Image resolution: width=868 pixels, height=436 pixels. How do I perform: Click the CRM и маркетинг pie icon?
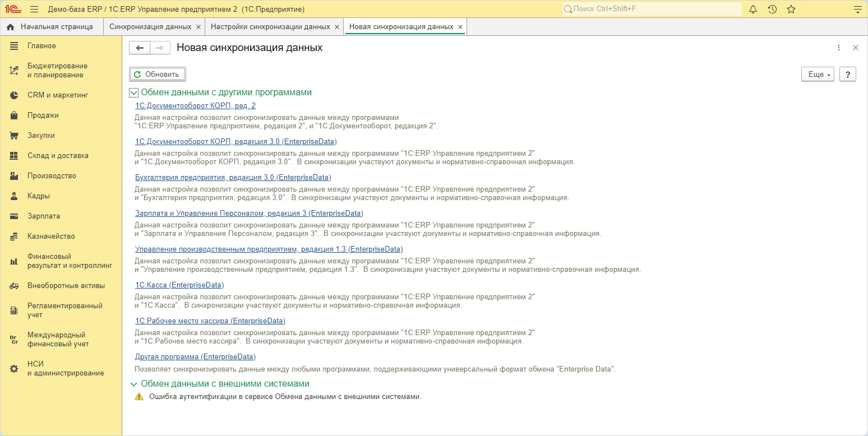click(x=15, y=95)
